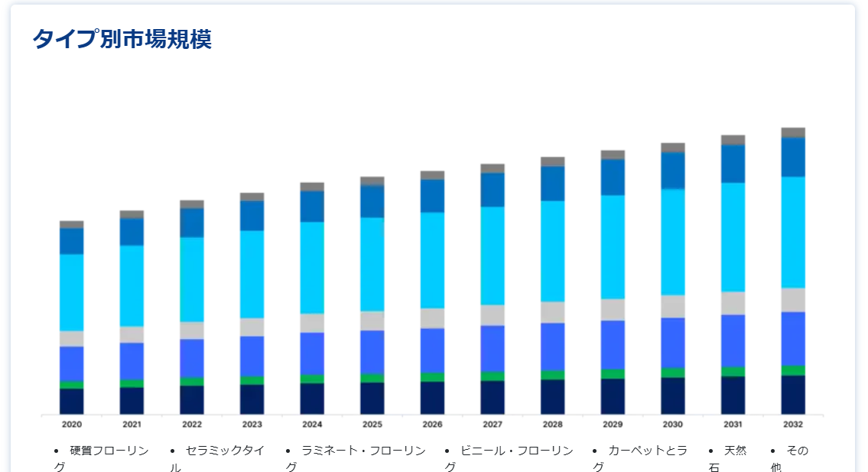Click the 2025 x-axis year label
This screenshot has height=472, width=868.
pos(372,424)
